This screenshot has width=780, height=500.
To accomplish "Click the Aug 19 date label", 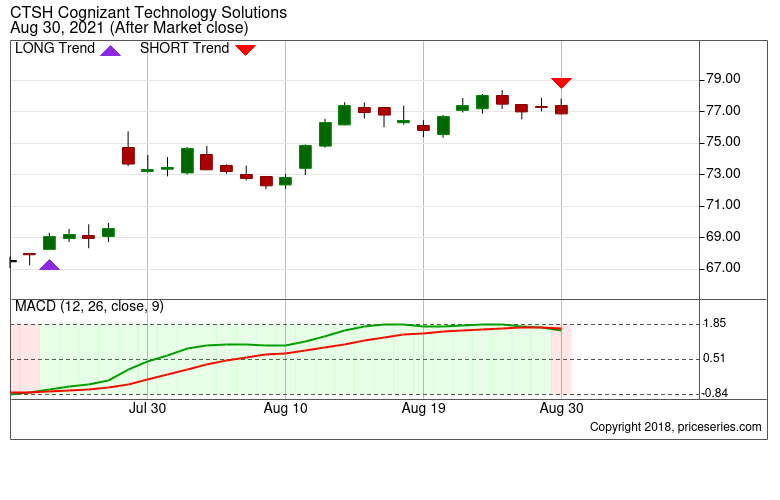I will (423, 408).
